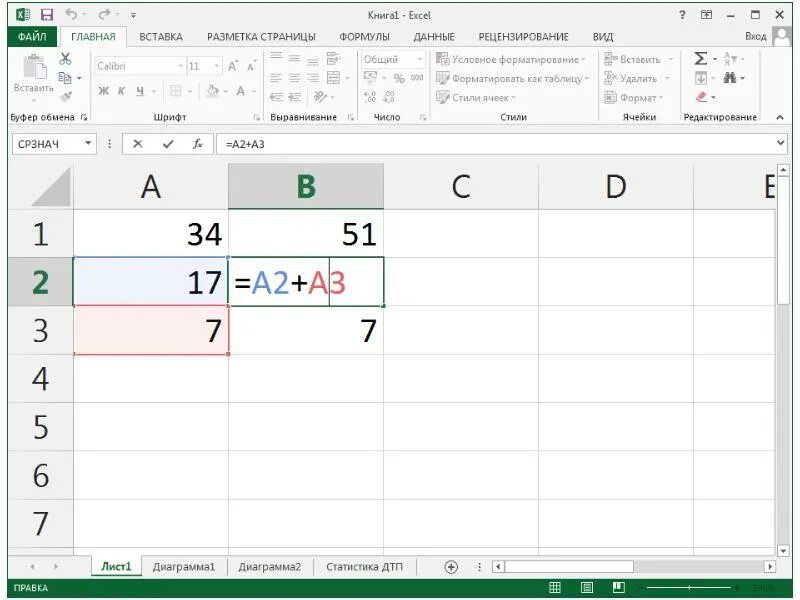Toggle Italic (К) formatting
This screenshot has width=800, height=600.
click(x=121, y=91)
